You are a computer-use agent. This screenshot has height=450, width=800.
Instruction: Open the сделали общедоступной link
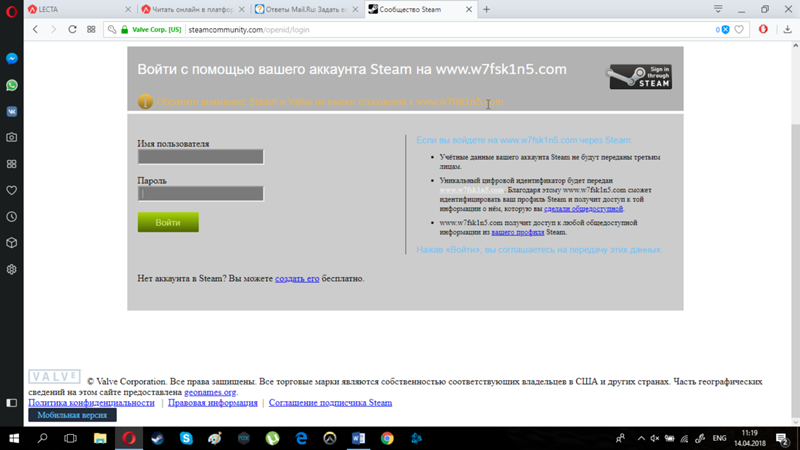click(583, 209)
